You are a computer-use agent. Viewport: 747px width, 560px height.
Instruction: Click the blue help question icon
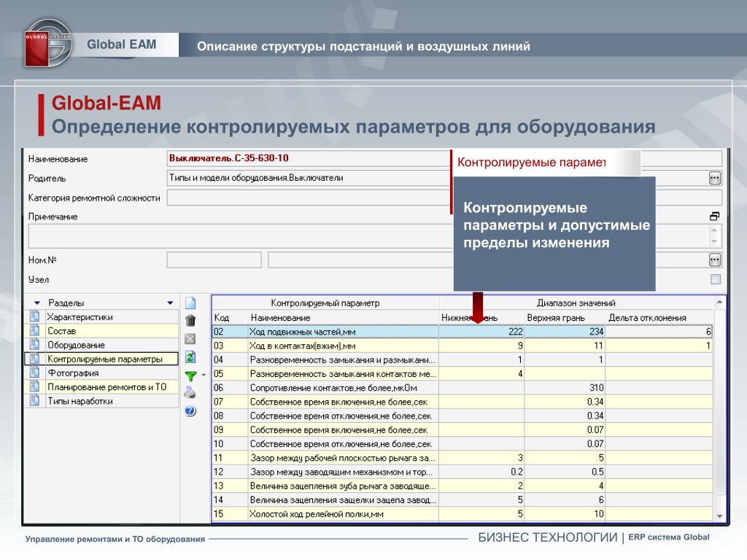tap(190, 411)
